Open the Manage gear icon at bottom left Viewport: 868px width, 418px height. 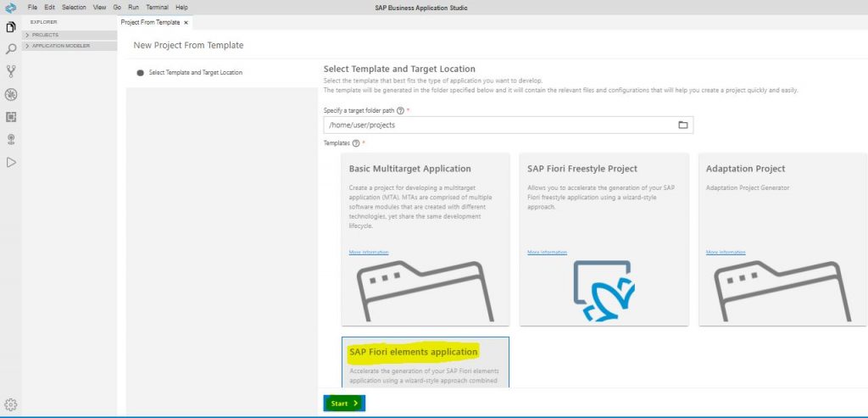[x=10, y=404]
